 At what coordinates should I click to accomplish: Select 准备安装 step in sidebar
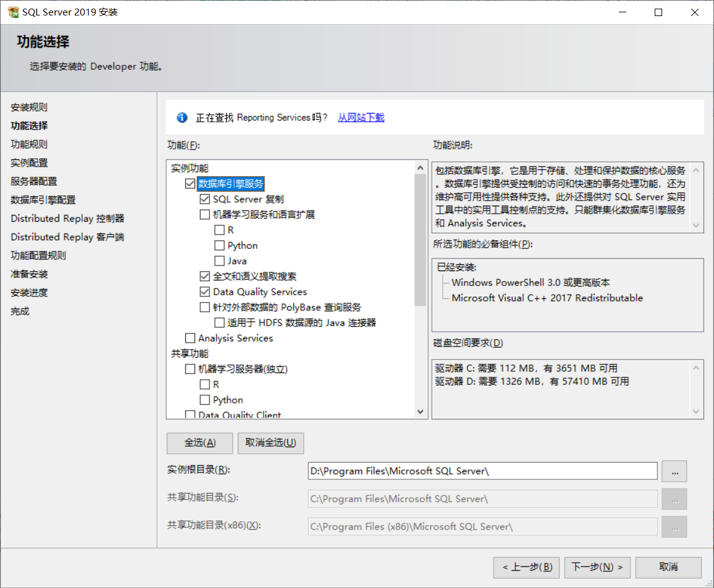[x=29, y=274]
